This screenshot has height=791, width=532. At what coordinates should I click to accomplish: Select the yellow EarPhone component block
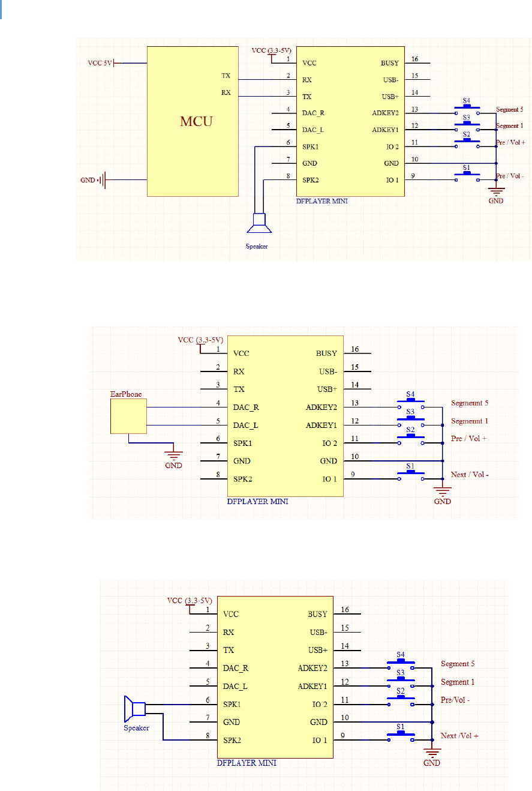(x=128, y=417)
